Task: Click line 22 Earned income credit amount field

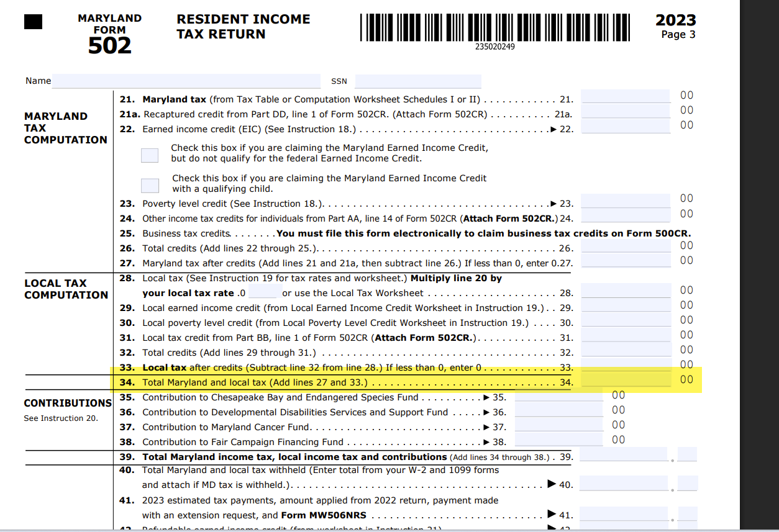Action: point(626,126)
